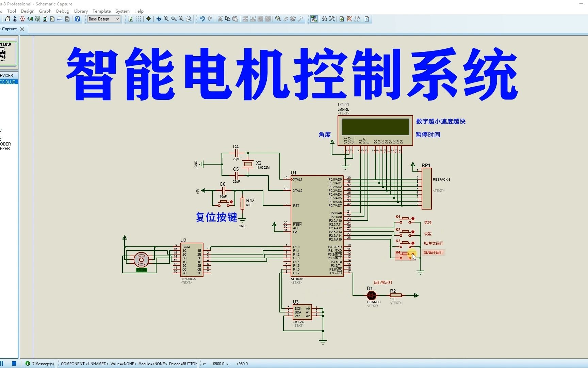This screenshot has width=588, height=368.
Task: Open the Tool menu
Action: [x=12, y=11]
